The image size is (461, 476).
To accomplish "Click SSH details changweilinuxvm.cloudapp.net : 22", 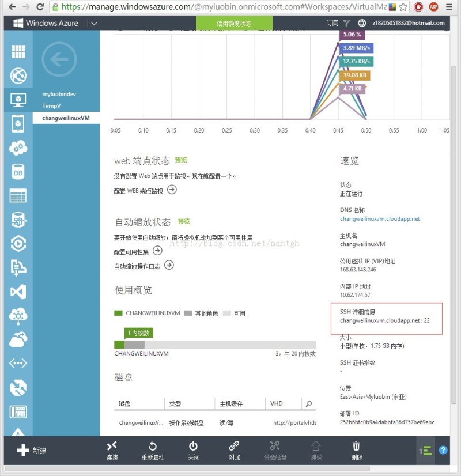I will click(x=385, y=320).
